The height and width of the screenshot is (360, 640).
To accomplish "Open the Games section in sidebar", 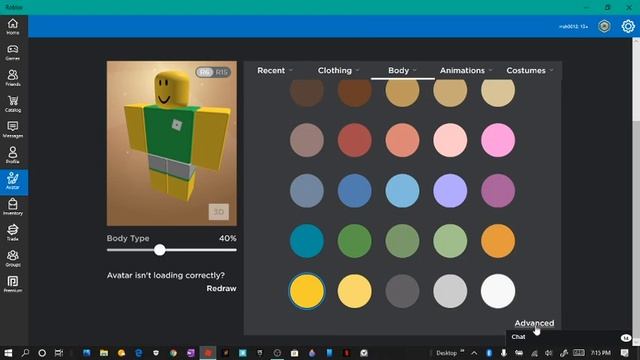I will pyautogui.click(x=13, y=52).
